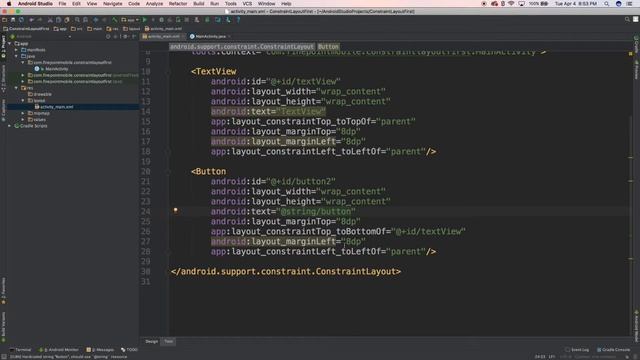Click the Copy toolbar icon
The height and width of the screenshot is (360, 640).
pos(58,20)
